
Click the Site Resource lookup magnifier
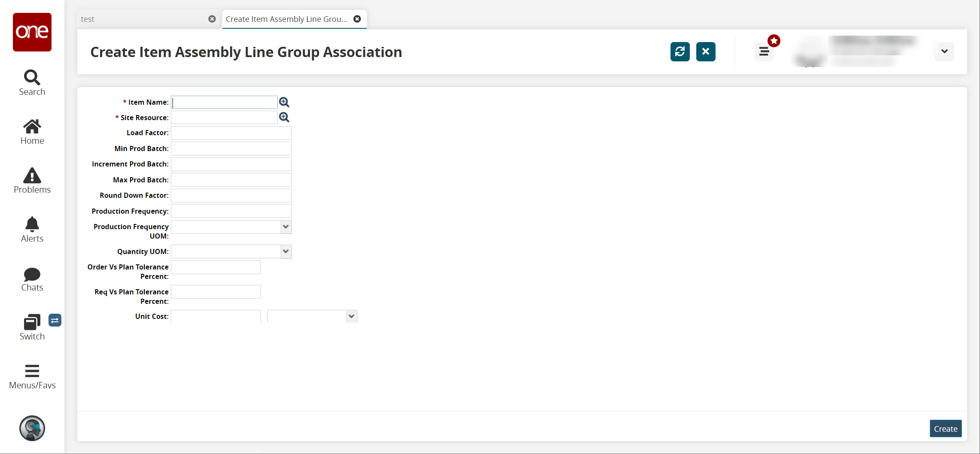[284, 118]
